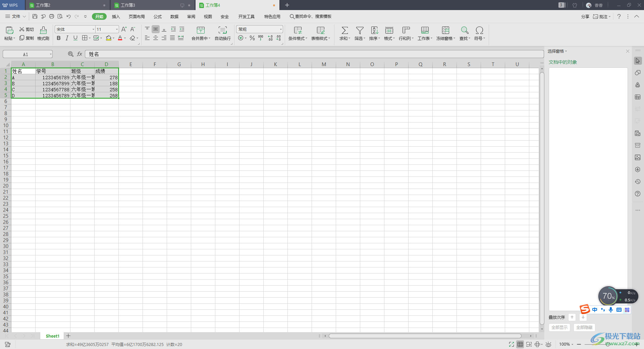
Task: Click the Find (查找) magnifier icon
Action: tap(465, 30)
